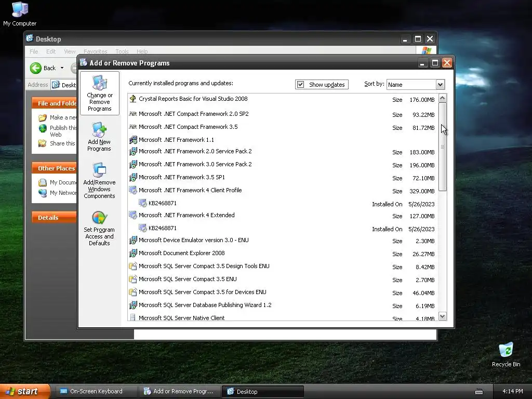Click KB2468871 icon under Client Profile
Screen dimensions: 532x399
pos(143,203)
